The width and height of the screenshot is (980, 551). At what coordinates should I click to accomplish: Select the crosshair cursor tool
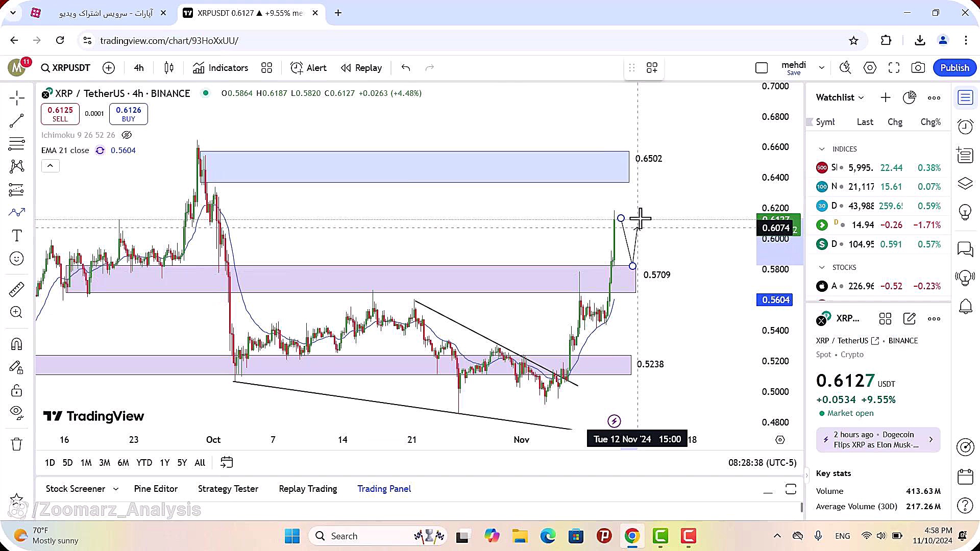click(x=16, y=98)
